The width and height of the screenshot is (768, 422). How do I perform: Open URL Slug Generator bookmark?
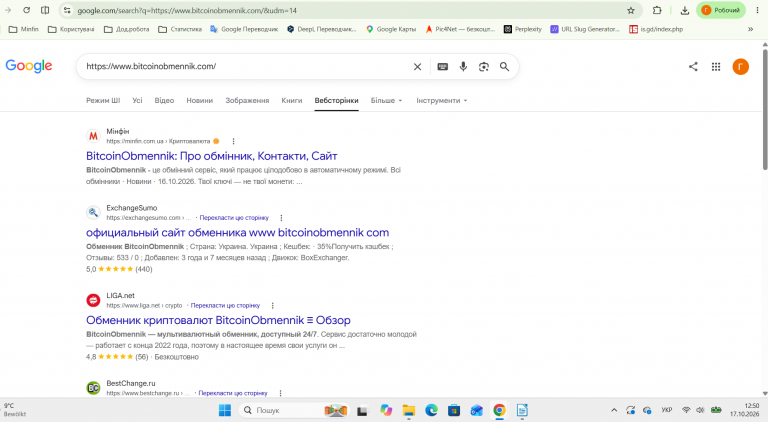click(585, 29)
